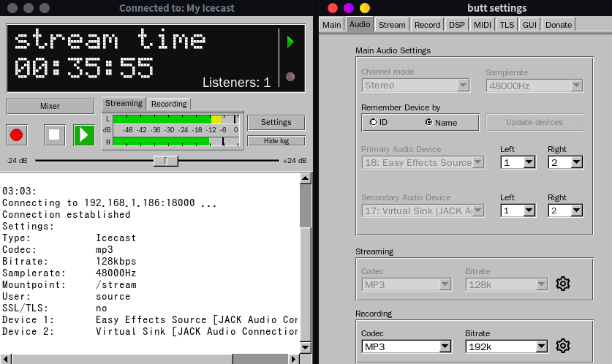Click the green arrow in the stream display
Image resolution: width=612 pixels, height=364 pixels.
(290, 42)
